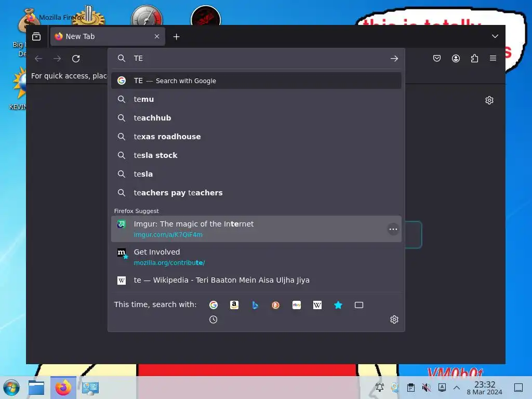Close the New Tab tab
This screenshot has height=399, width=532.
pos(157,36)
